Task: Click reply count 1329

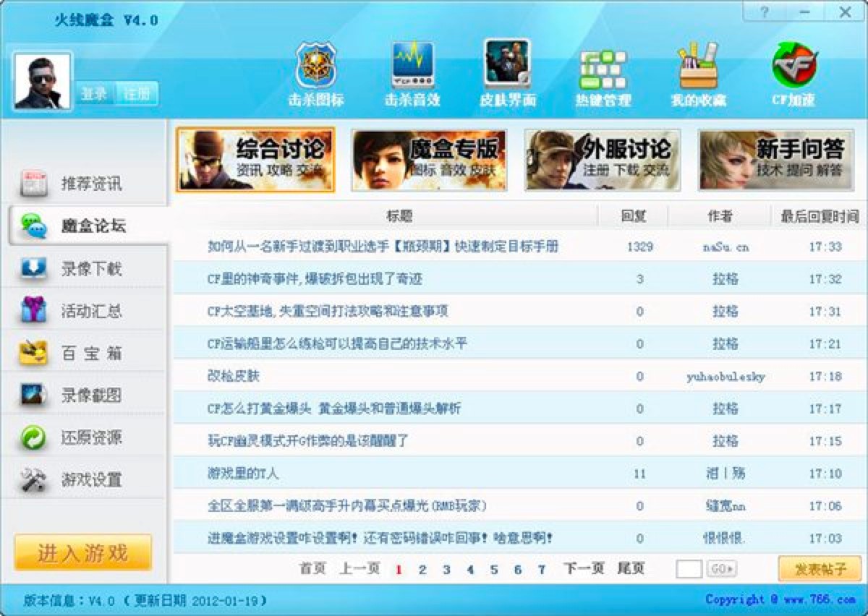Action: click(x=640, y=247)
